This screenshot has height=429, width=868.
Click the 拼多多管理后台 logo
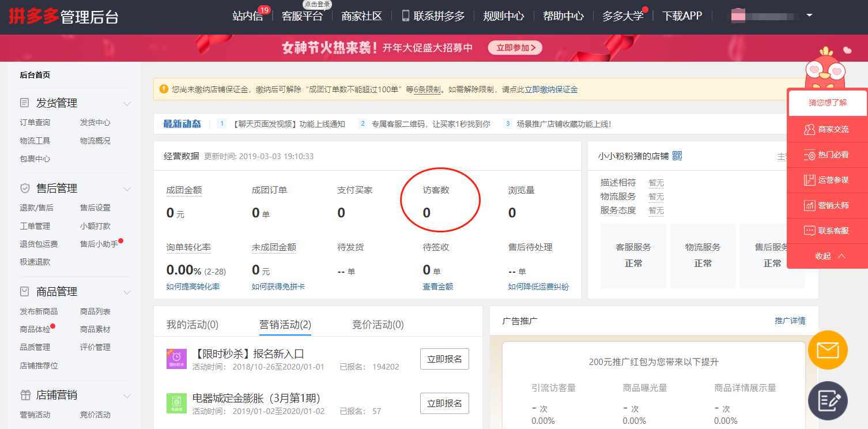(63, 16)
